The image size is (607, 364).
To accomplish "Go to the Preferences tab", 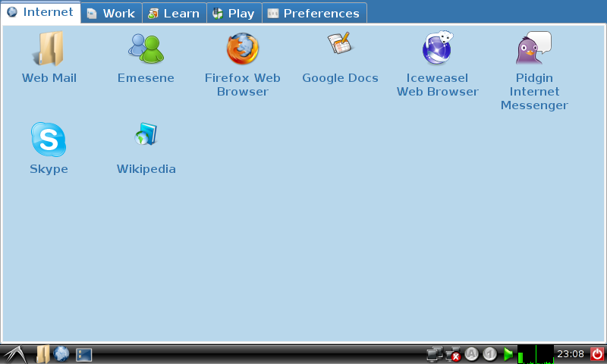I will pos(313,14).
